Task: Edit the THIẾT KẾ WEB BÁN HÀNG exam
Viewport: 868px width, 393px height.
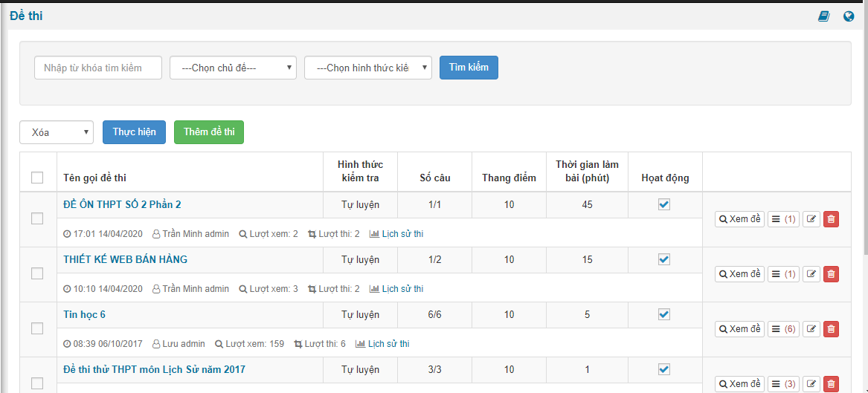Action: coord(811,274)
